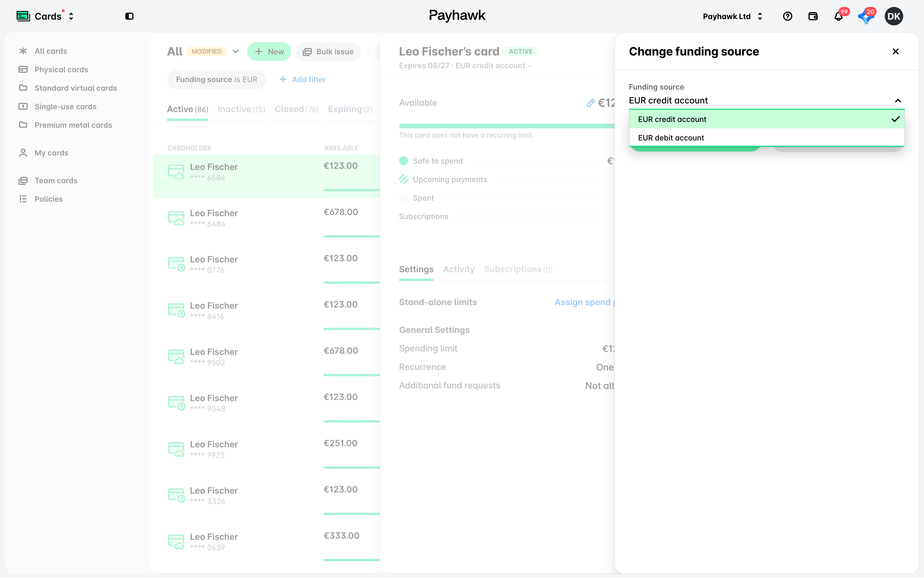This screenshot has height=578, width=924.
Task: Open Physical cards in sidebar
Action: point(61,70)
